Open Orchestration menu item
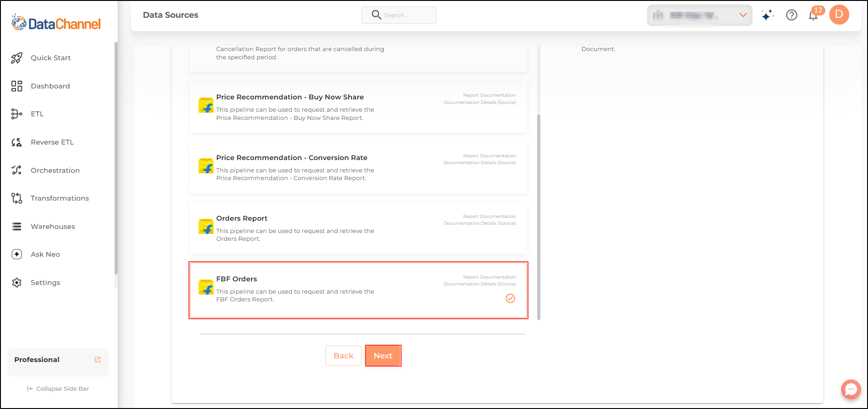This screenshot has height=409, width=868. [x=55, y=171]
